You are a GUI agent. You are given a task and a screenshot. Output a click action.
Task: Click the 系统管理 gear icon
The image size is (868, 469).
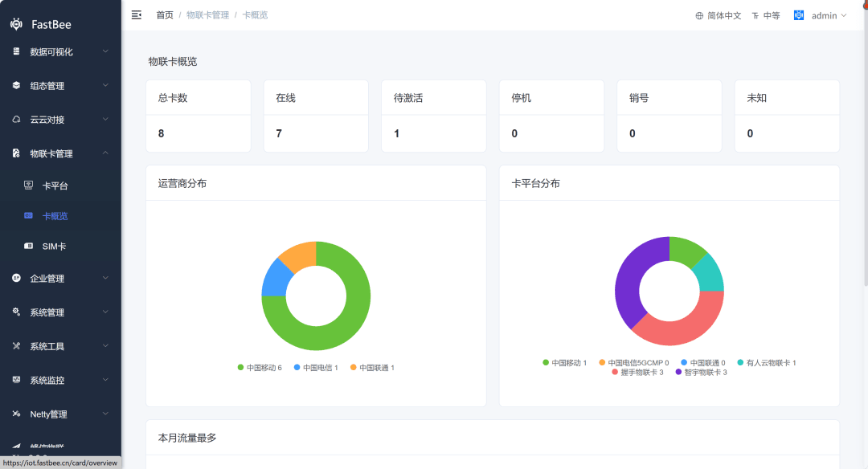(x=17, y=312)
